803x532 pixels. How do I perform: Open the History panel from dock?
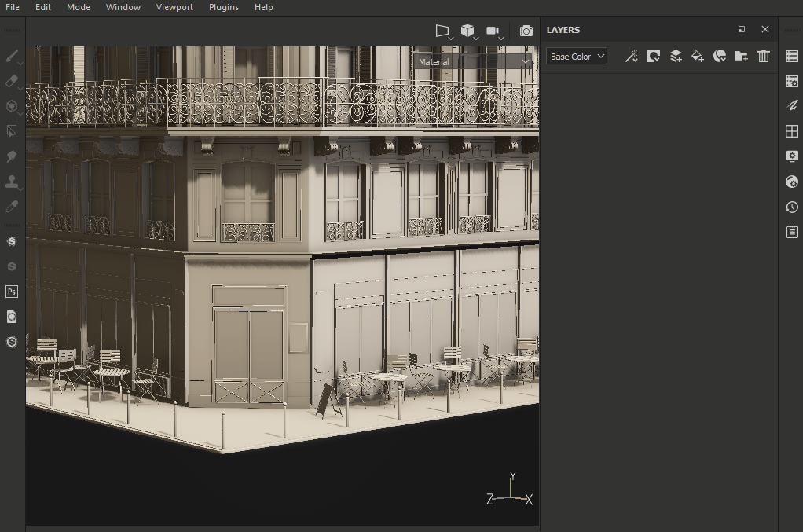(791, 207)
